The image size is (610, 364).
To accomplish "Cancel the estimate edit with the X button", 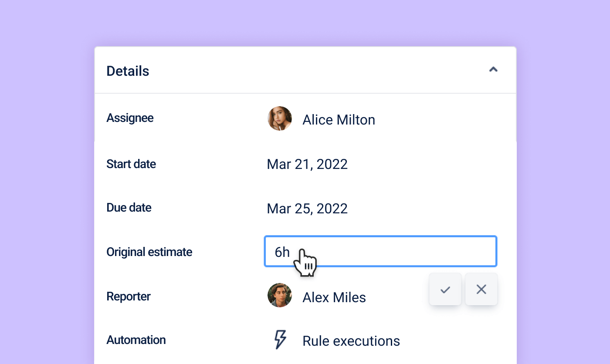I will click(x=481, y=289).
